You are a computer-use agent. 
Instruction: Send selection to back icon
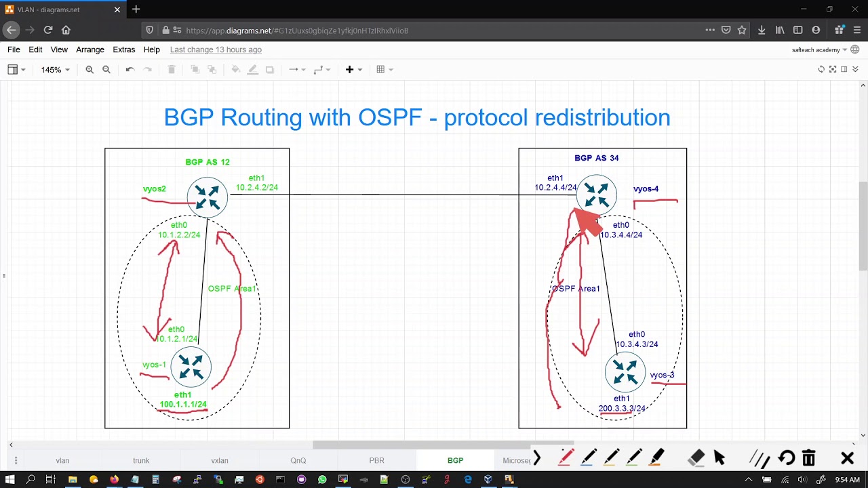(212, 70)
